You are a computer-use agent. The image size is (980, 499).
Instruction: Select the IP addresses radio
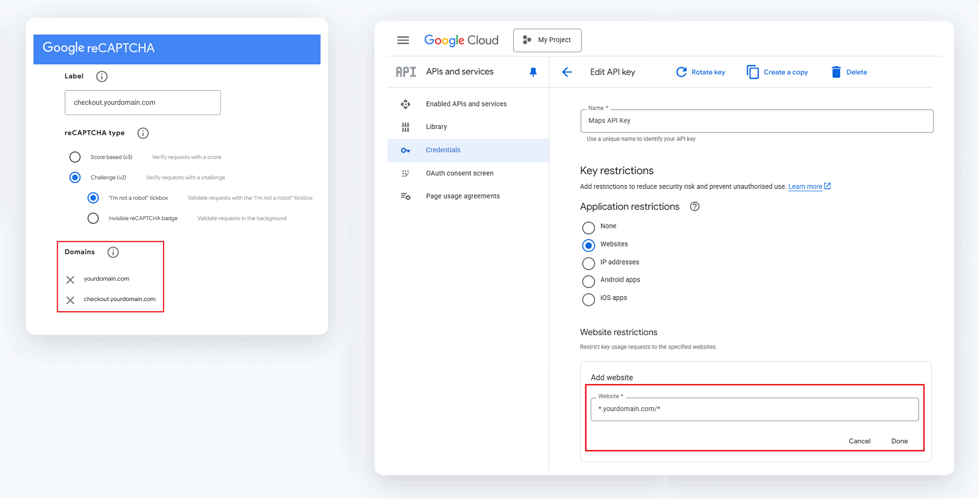point(588,263)
